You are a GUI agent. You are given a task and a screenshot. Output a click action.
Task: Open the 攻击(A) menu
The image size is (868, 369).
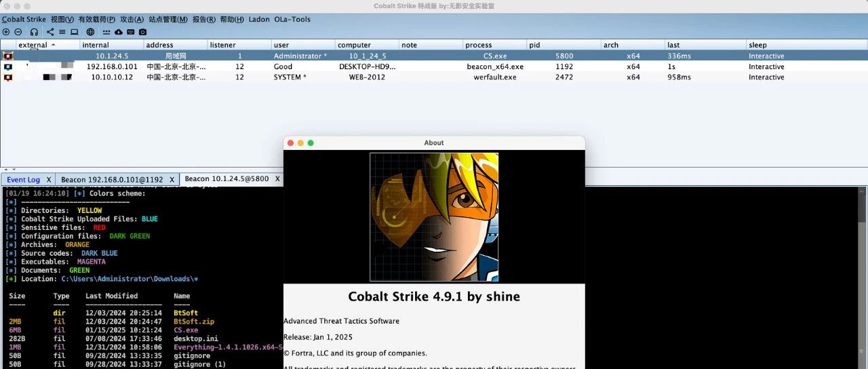pyautogui.click(x=132, y=19)
